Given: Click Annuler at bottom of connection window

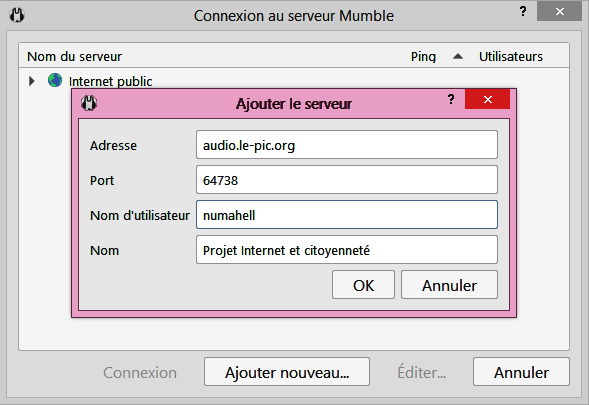Looking at the screenshot, I should [x=521, y=372].
